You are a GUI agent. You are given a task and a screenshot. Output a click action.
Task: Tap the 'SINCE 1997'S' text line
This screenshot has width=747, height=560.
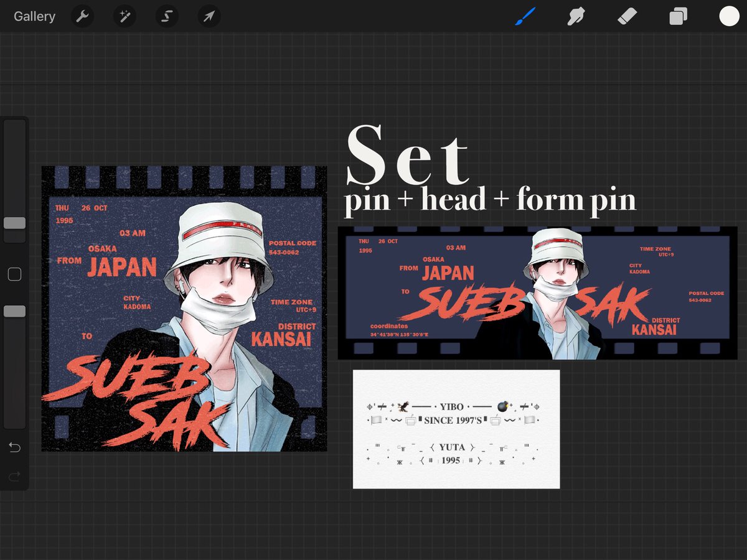click(x=453, y=421)
